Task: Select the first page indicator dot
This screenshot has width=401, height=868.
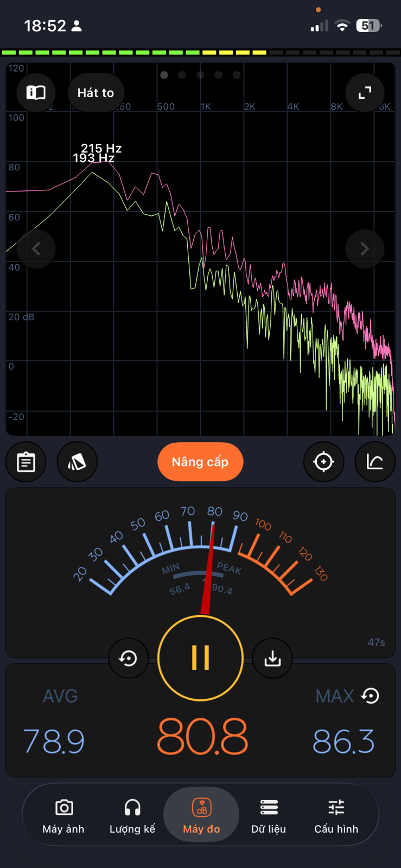Action: click(x=164, y=75)
